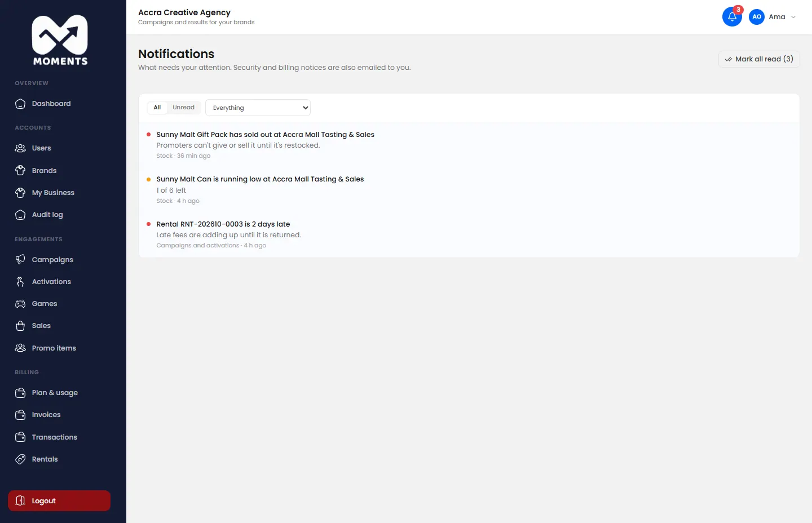Open the Dashboard menu item
812x523 pixels.
tap(51, 104)
